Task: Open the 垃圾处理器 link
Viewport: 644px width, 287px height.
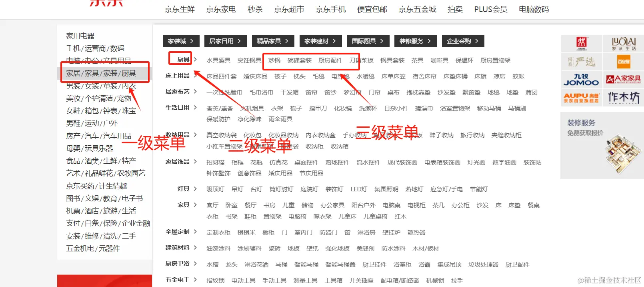Action: pyautogui.click(x=484, y=265)
